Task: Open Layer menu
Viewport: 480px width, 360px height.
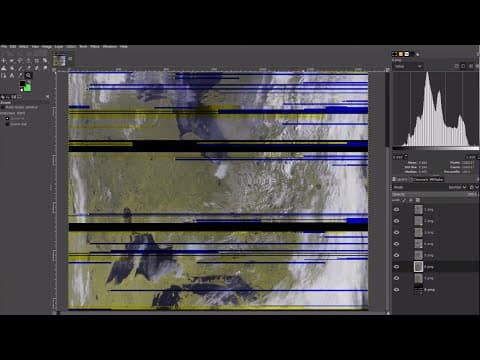Action: pos(59,46)
